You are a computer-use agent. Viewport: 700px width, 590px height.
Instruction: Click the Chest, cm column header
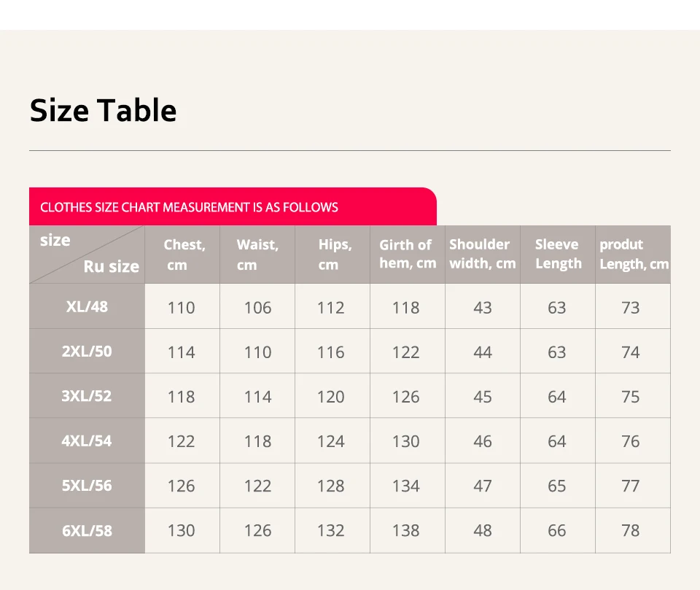click(183, 255)
